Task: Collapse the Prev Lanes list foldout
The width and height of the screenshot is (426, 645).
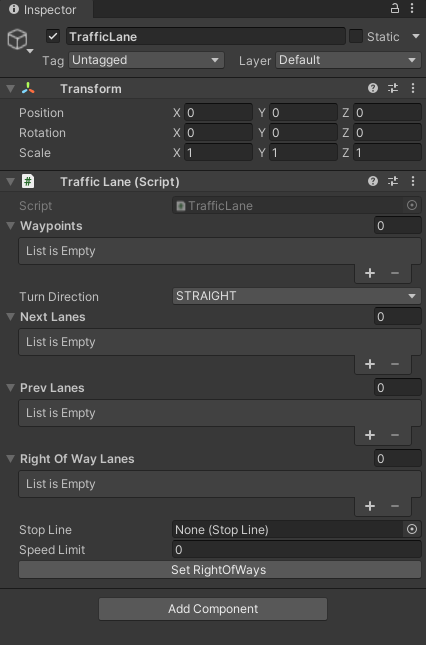Action: tap(11, 387)
